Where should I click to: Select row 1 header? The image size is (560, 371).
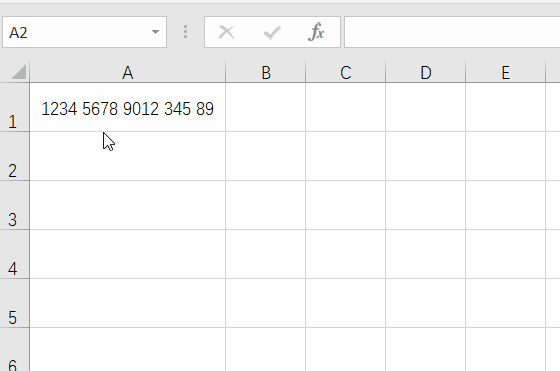tap(14, 107)
